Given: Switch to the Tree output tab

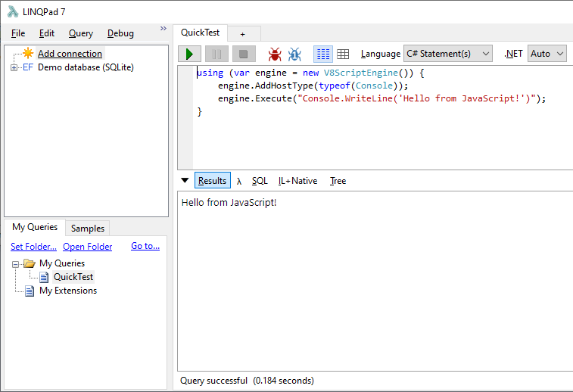Looking at the screenshot, I should (338, 181).
